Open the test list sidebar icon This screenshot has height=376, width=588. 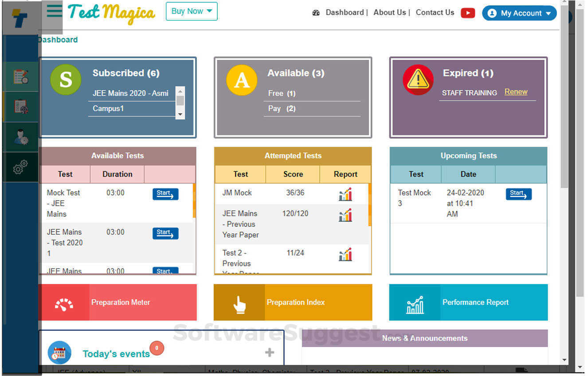click(x=20, y=76)
